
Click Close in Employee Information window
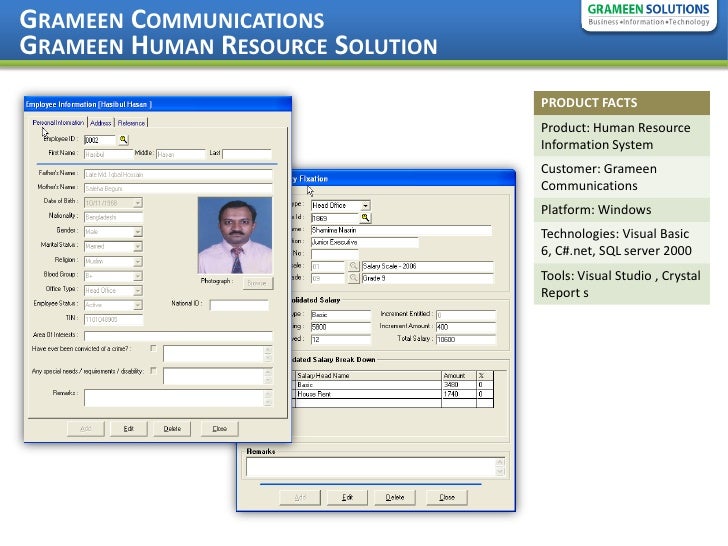[220, 429]
